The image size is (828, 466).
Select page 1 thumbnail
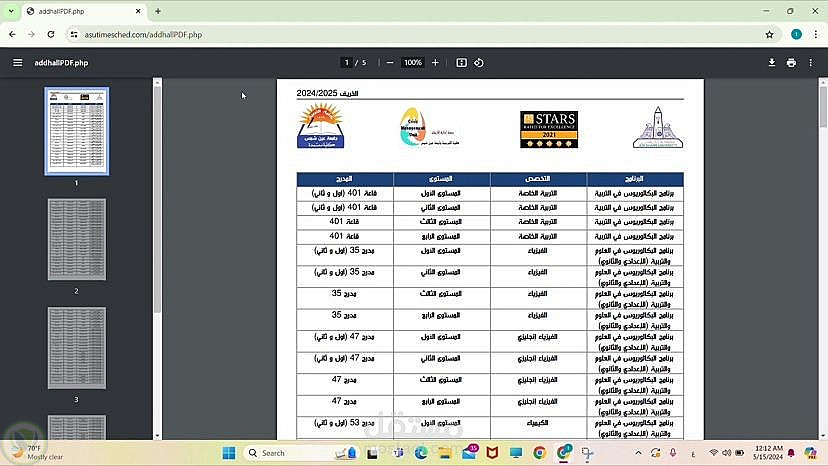(77, 131)
